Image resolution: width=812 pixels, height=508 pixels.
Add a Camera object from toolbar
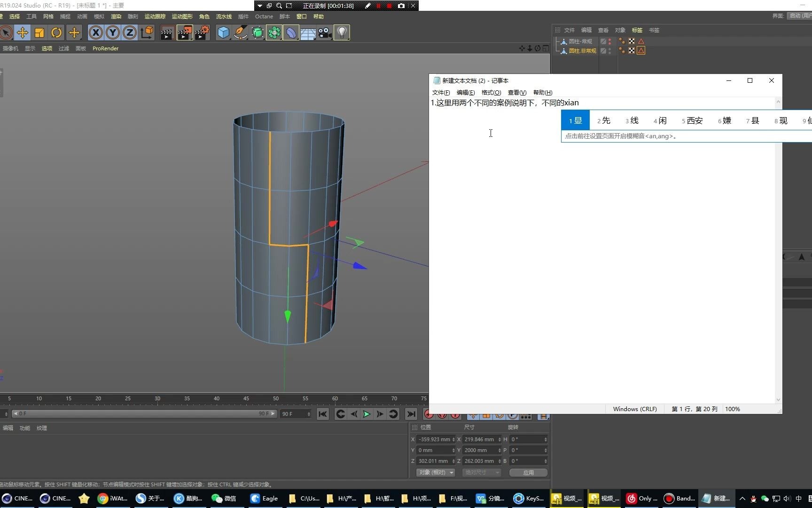pos(325,32)
